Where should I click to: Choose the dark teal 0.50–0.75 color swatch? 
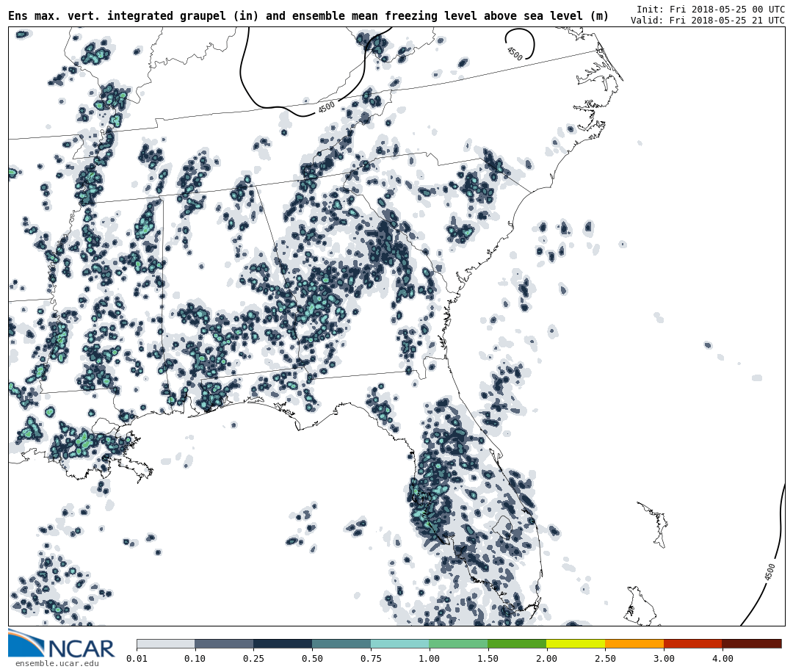[x=341, y=643]
